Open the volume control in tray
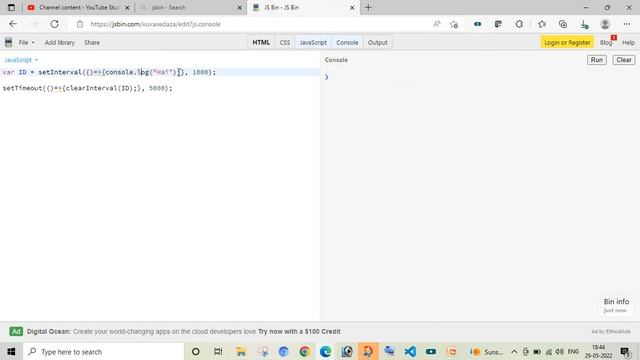The image size is (640, 360). [560, 351]
